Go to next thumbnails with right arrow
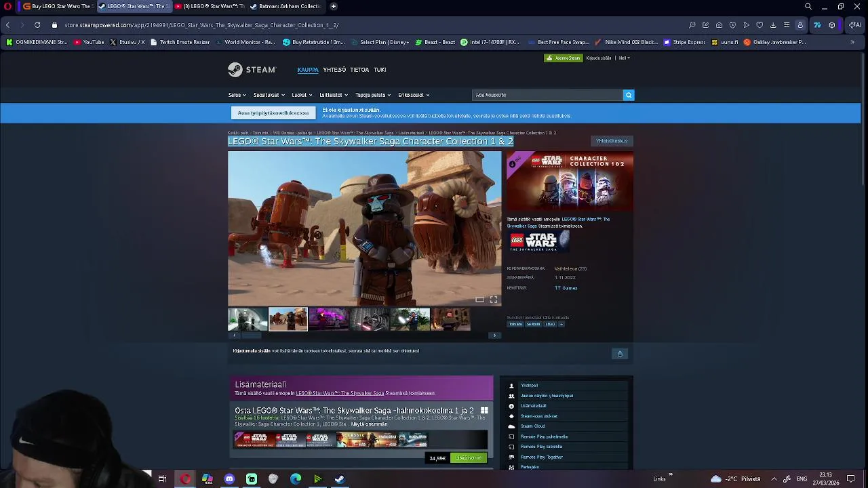868x488 pixels. (x=494, y=335)
